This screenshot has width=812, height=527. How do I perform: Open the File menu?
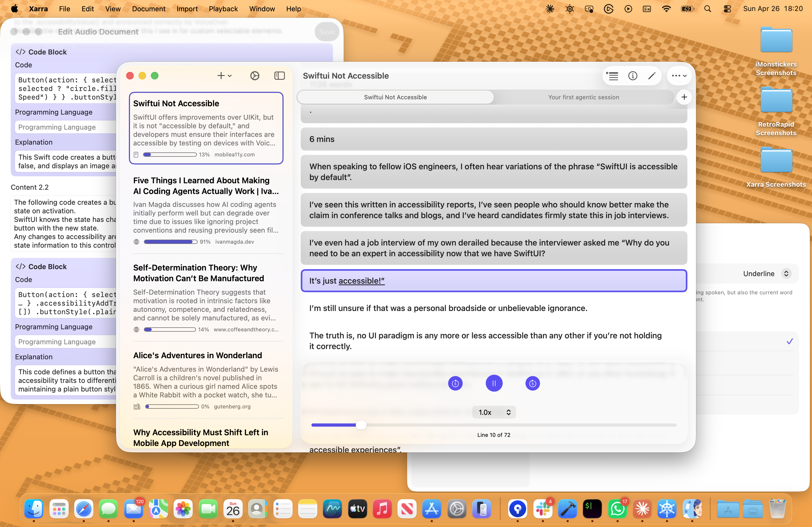64,9
